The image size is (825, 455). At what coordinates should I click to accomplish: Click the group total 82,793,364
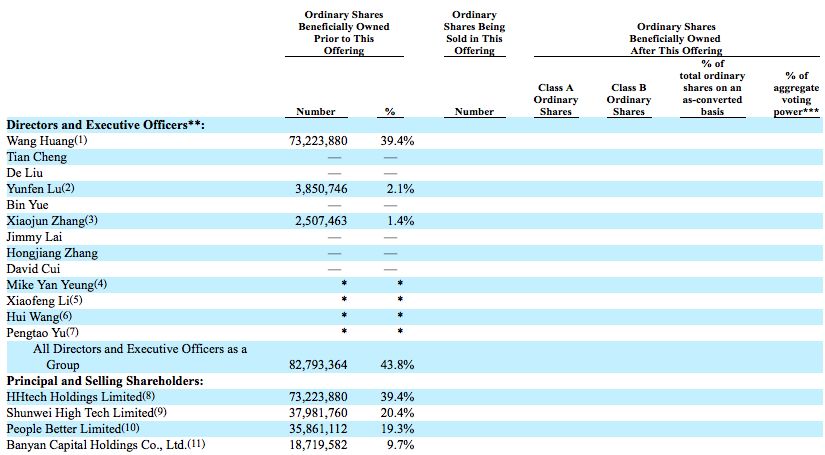click(318, 365)
